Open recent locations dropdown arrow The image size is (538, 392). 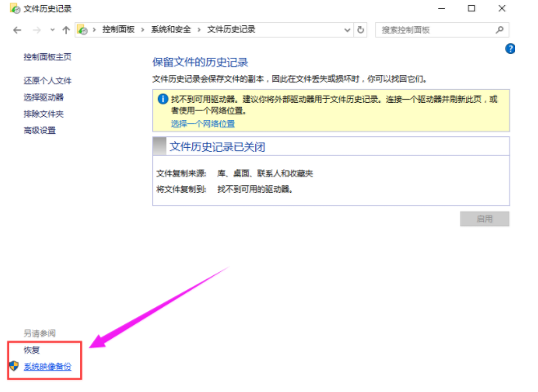(x=52, y=29)
